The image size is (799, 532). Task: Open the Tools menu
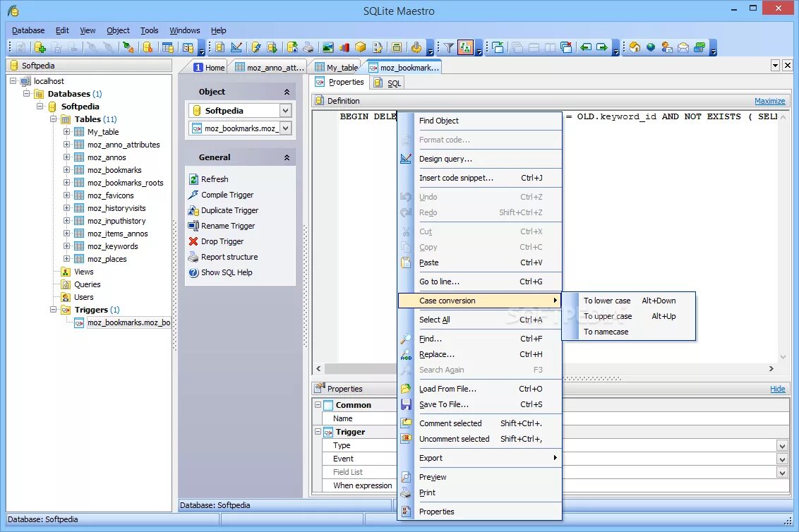(x=150, y=30)
